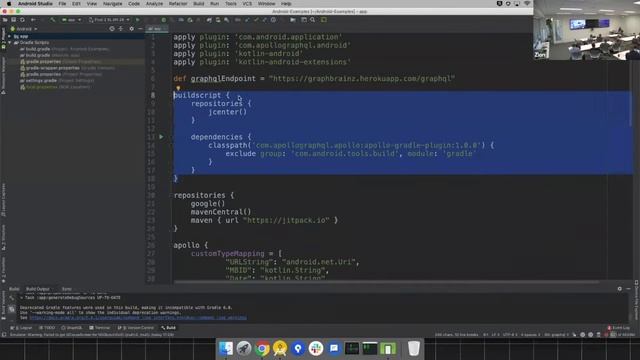
Task: Click the Wi-Fi icon in macOS menu bar
Action: click(527, 3)
